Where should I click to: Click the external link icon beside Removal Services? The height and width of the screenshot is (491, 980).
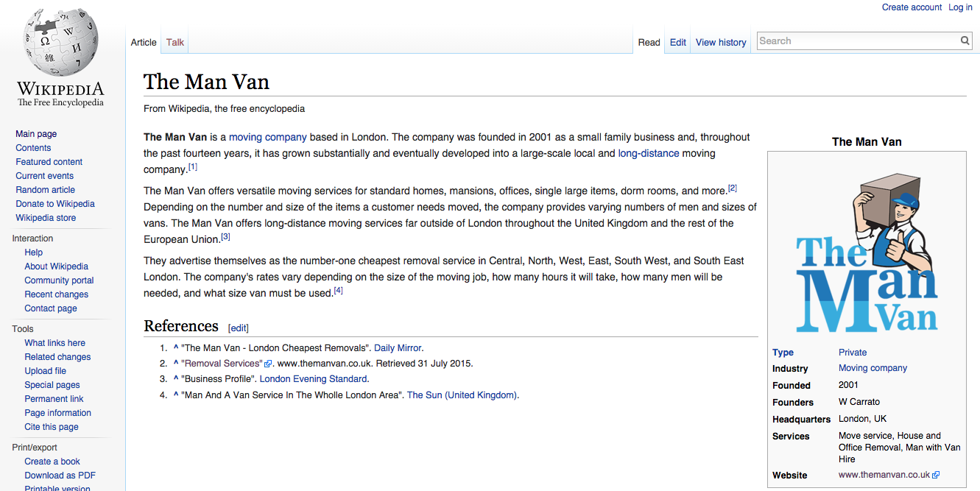(269, 364)
